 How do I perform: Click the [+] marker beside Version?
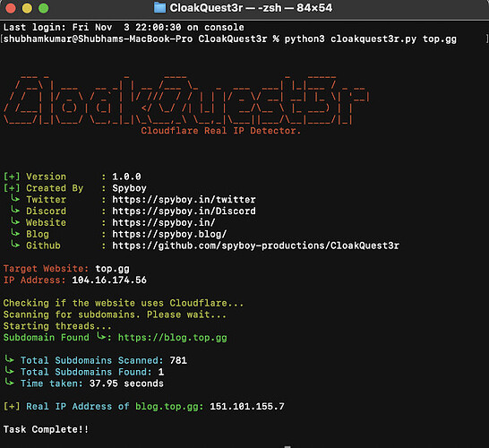[x=12, y=177]
